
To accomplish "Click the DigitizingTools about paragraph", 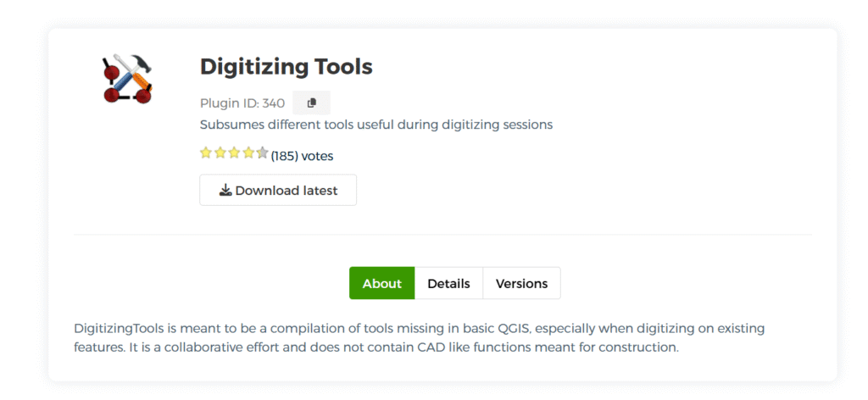I will coord(419,338).
